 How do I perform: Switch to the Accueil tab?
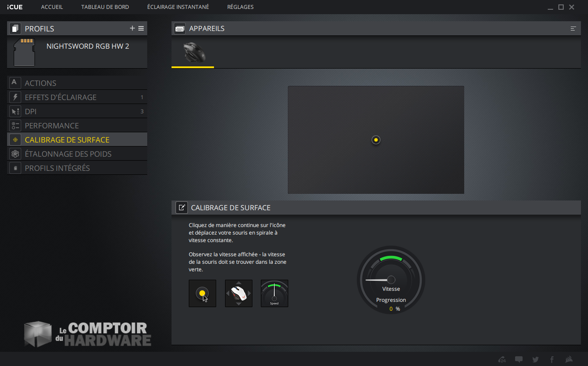(52, 7)
